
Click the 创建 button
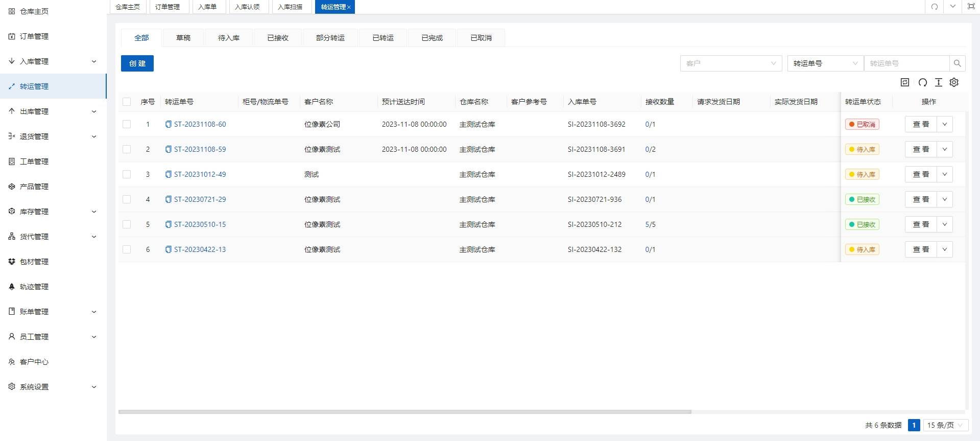(137, 63)
